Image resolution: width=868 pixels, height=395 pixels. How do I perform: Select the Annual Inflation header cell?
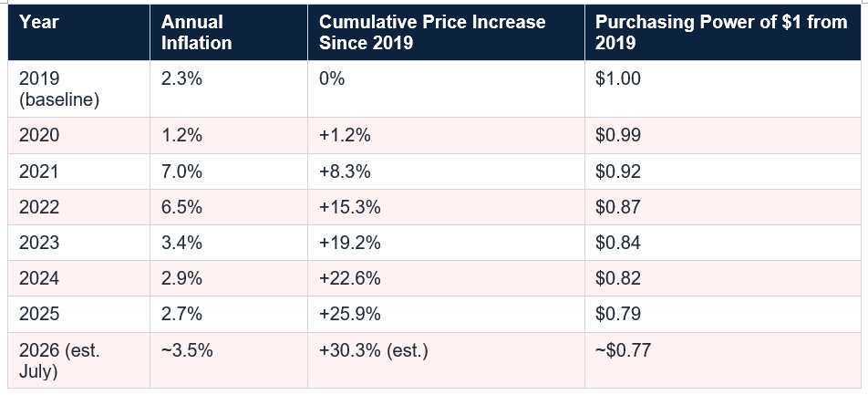pyautogui.click(x=229, y=32)
